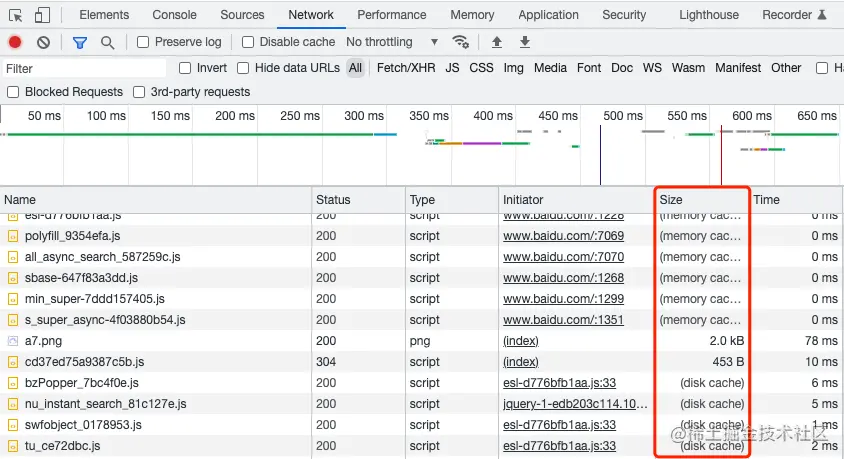Image resolution: width=844 pixels, height=459 pixels.
Task: Activate the inspect element picker icon
Action: point(16,15)
